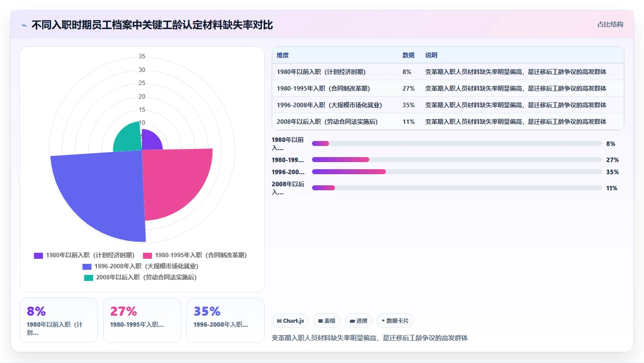Viewport: 644px width, 363px height.
Task: Click legend label 1980年以前入职（计划经济时期）
Action: tap(91, 255)
